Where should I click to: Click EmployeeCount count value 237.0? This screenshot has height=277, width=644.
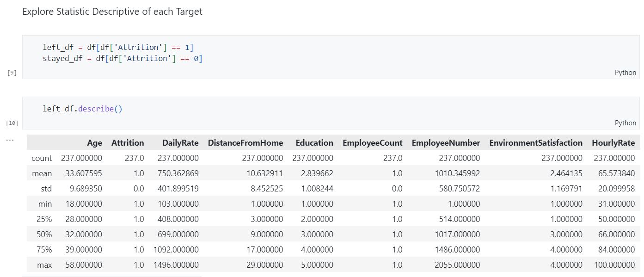[x=393, y=158]
